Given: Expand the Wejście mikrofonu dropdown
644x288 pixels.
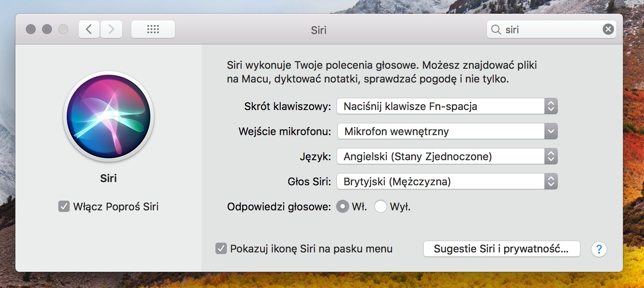Looking at the screenshot, I should pos(447,131).
